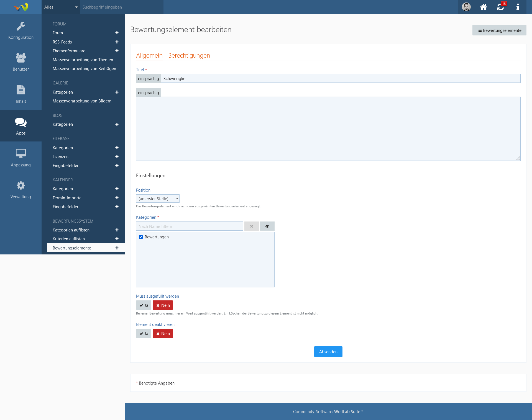The image size is (532, 420).
Task: Open the updates icon with badge 16
Action: [500, 7]
